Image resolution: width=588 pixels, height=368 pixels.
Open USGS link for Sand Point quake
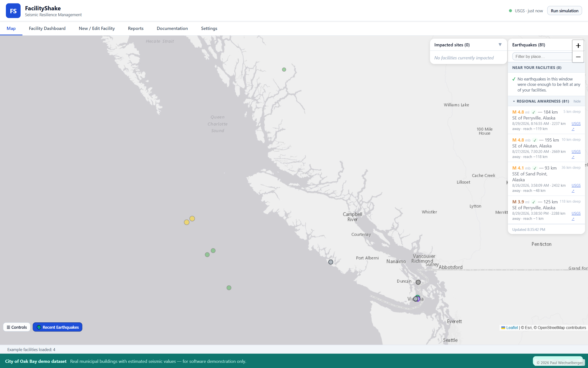pyautogui.click(x=576, y=185)
